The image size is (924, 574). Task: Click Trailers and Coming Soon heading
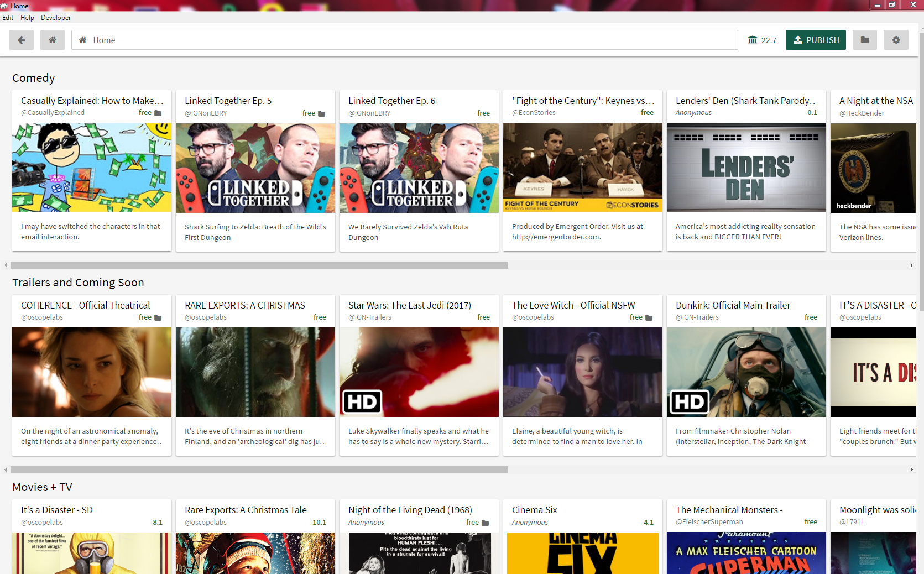[x=78, y=283]
